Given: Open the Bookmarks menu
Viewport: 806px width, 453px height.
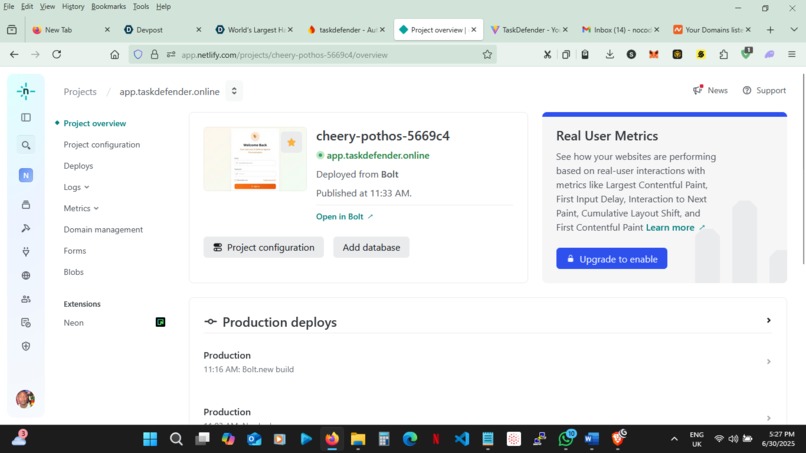Looking at the screenshot, I should click(108, 7).
